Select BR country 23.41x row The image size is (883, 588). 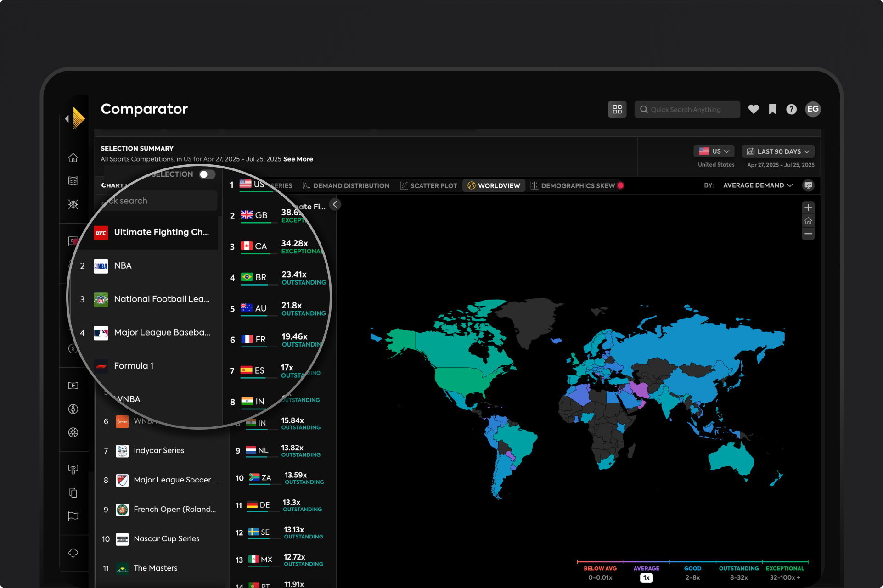pos(278,278)
